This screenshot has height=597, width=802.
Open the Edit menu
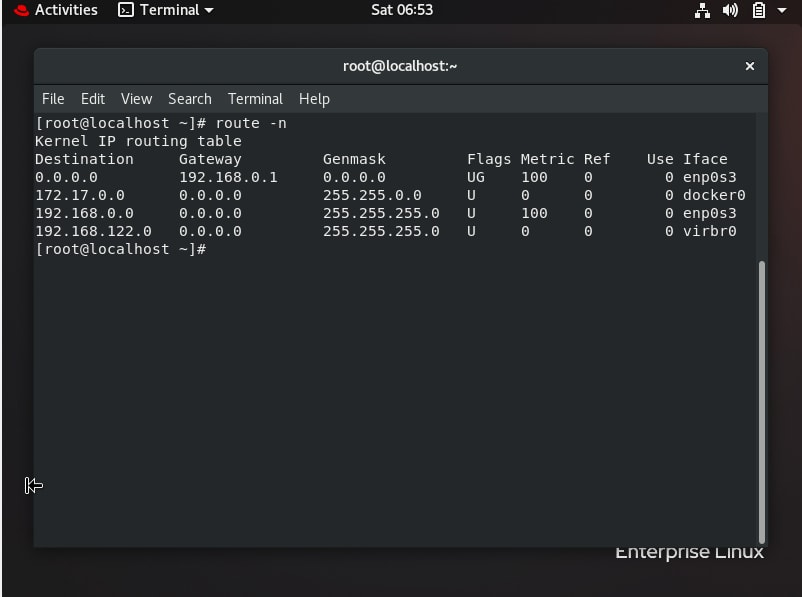pyautogui.click(x=93, y=99)
